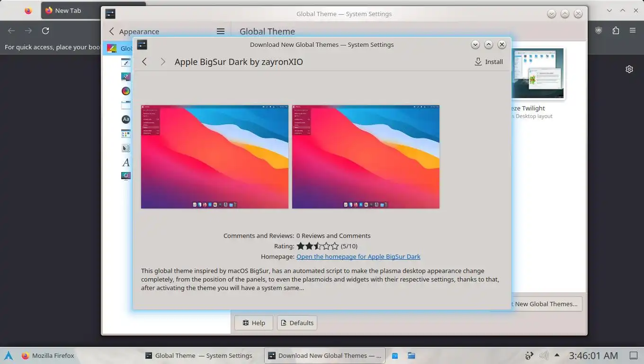Open Window Decorations icon in sidebar
This screenshot has width=644, height=364.
[125, 105]
